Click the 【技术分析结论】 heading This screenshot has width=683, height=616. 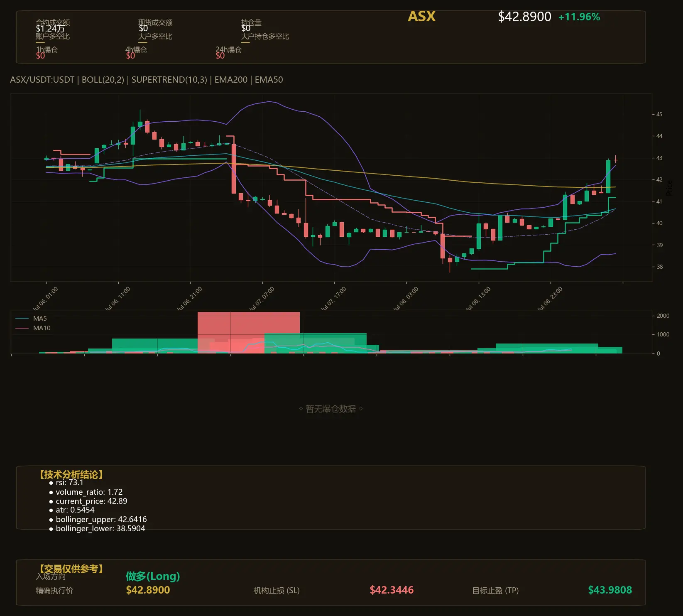[x=71, y=475]
